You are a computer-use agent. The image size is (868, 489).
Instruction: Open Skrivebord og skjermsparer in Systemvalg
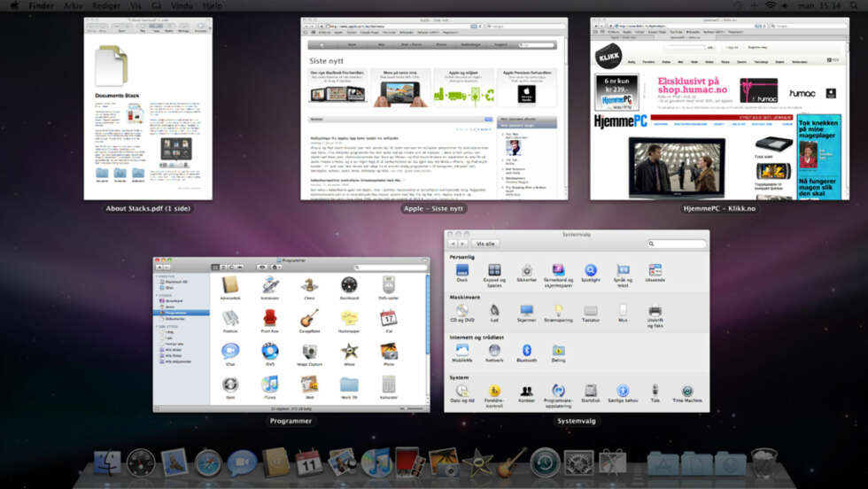pos(559,275)
